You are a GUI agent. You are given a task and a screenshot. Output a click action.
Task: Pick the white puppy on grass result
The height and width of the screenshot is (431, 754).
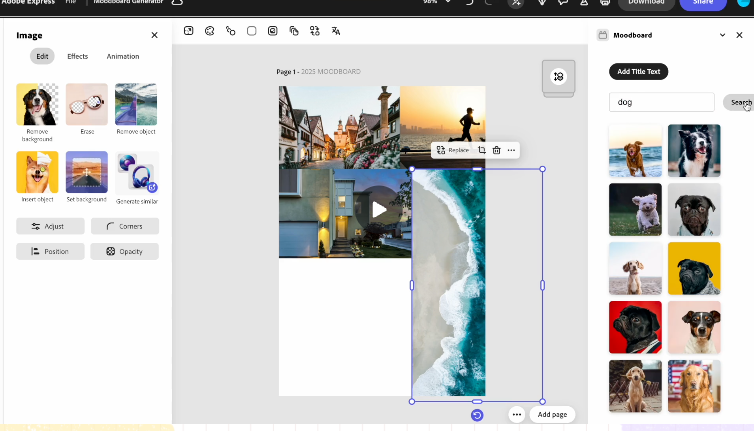click(635, 210)
